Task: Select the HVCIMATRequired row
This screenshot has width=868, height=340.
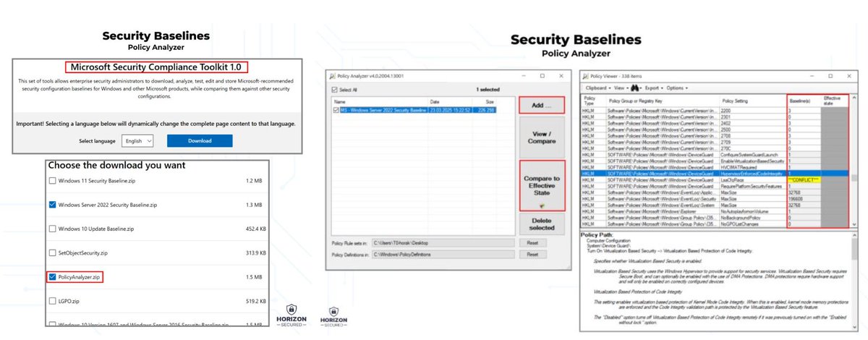Action: tap(716, 167)
